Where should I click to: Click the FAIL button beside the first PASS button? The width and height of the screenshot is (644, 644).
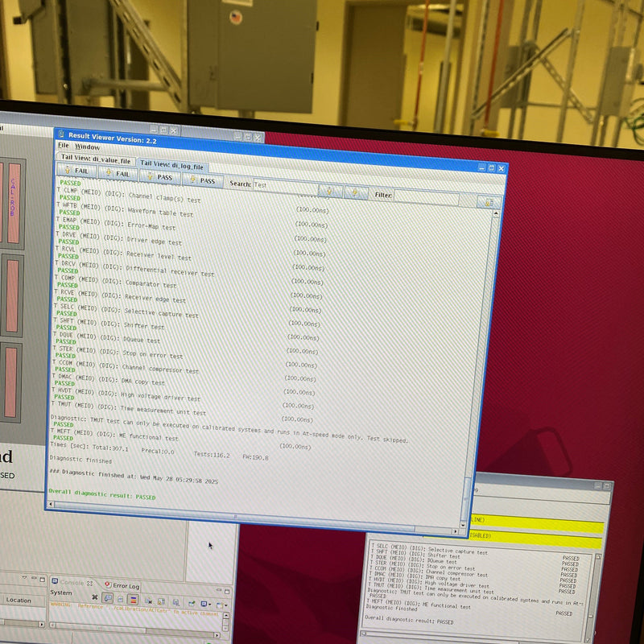pos(118,173)
